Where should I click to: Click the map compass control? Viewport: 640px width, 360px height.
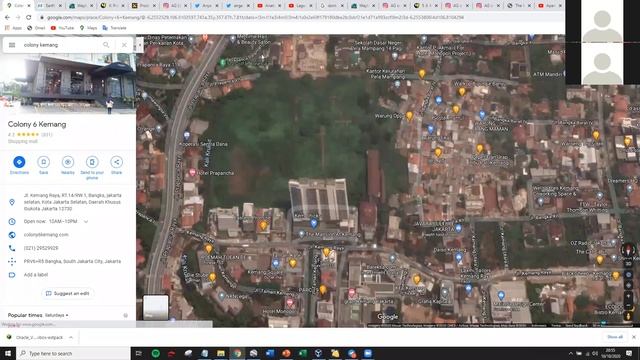[628, 250]
